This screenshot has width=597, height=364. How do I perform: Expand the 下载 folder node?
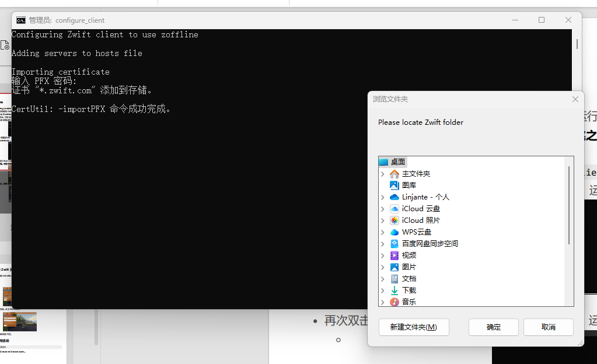[383, 290]
